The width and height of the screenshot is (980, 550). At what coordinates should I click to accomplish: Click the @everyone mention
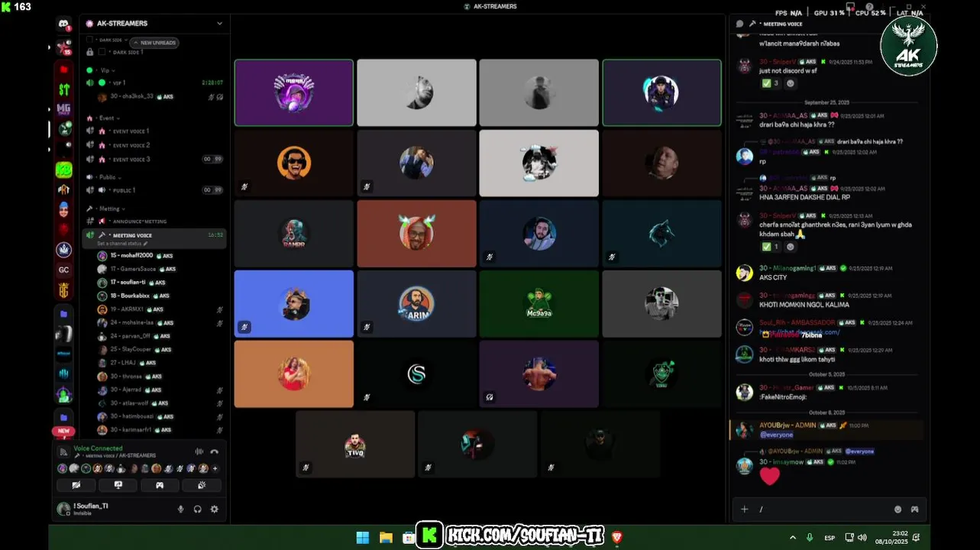(x=776, y=435)
